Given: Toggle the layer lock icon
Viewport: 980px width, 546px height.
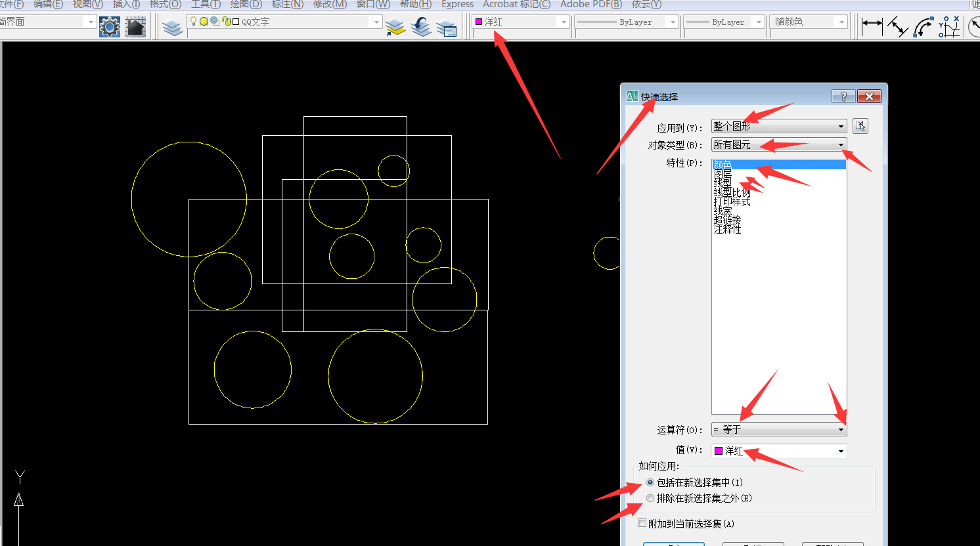Looking at the screenshot, I should pyautogui.click(x=226, y=22).
